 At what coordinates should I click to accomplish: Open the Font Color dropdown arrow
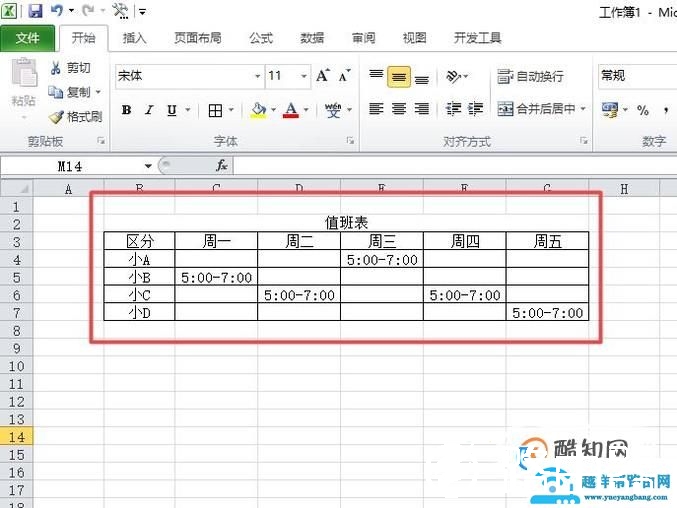(306, 110)
